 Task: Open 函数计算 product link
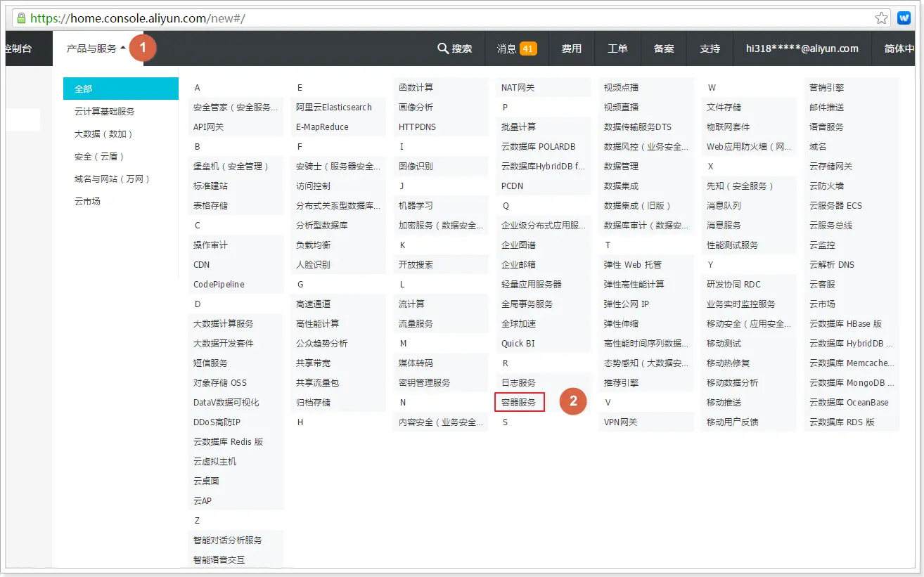tap(416, 88)
